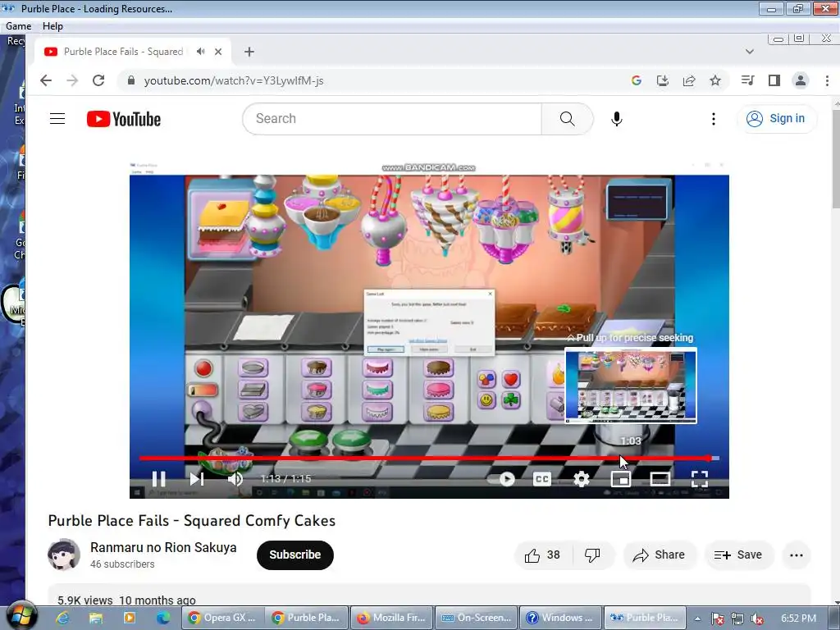Click the seek preview thumbnail

tap(631, 386)
